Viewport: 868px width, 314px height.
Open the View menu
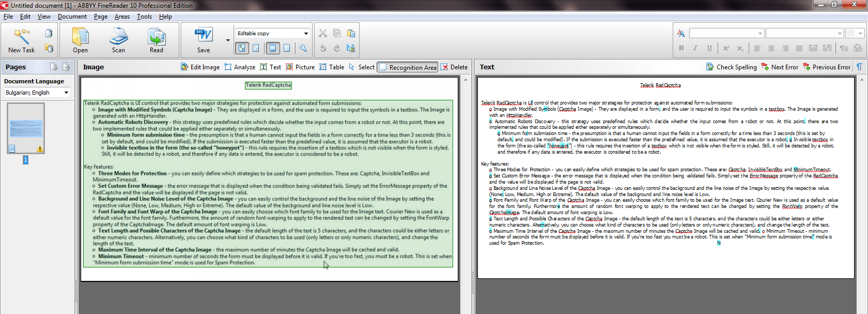[44, 17]
